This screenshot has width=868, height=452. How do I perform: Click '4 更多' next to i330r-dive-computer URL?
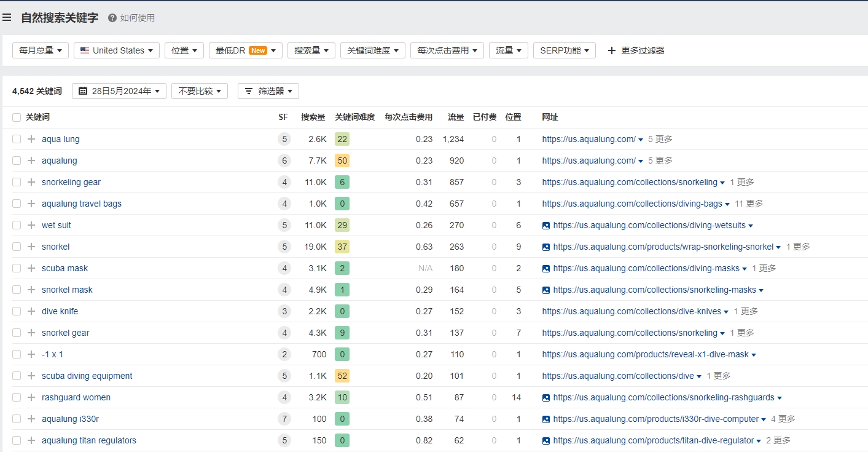(x=783, y=419)
